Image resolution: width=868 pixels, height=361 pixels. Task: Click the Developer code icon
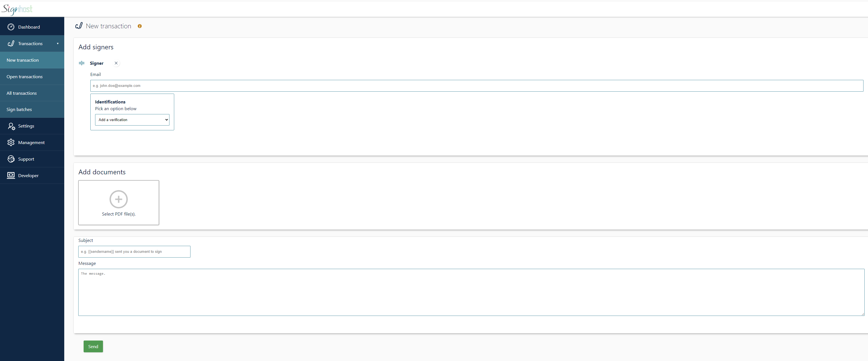[x=11, y=175]
